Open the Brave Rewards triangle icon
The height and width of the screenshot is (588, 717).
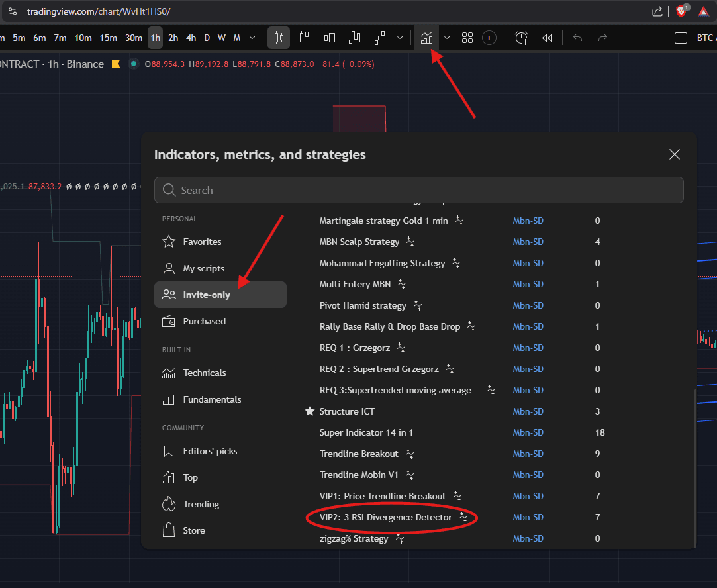click(703, 11)
